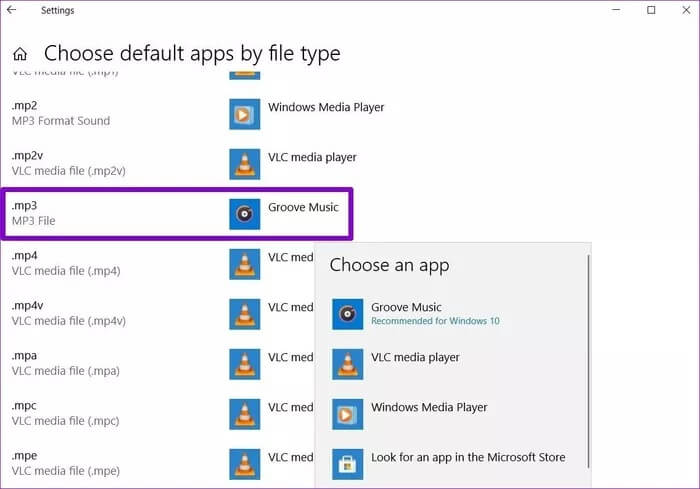This screenshot has height=489, width=700.
Task: Click Microsoft Store bag icon in popup
Action: tap(347, 464)
